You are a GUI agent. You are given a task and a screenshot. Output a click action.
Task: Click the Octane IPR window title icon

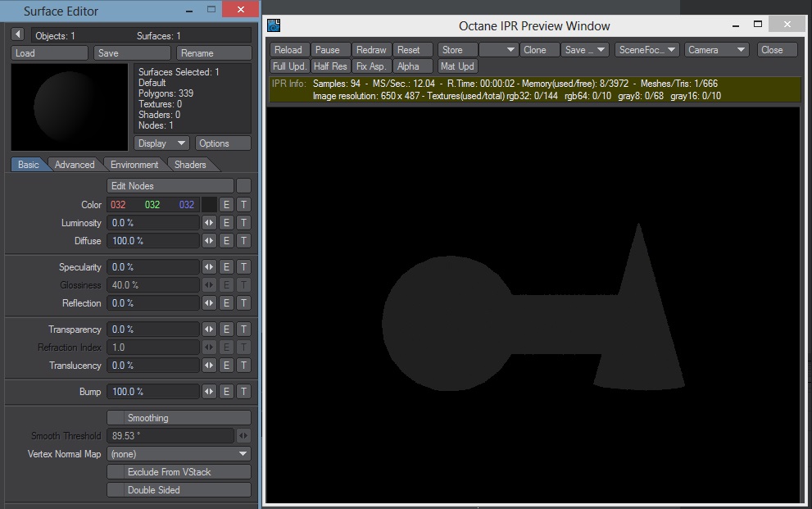tap(274, 25)
